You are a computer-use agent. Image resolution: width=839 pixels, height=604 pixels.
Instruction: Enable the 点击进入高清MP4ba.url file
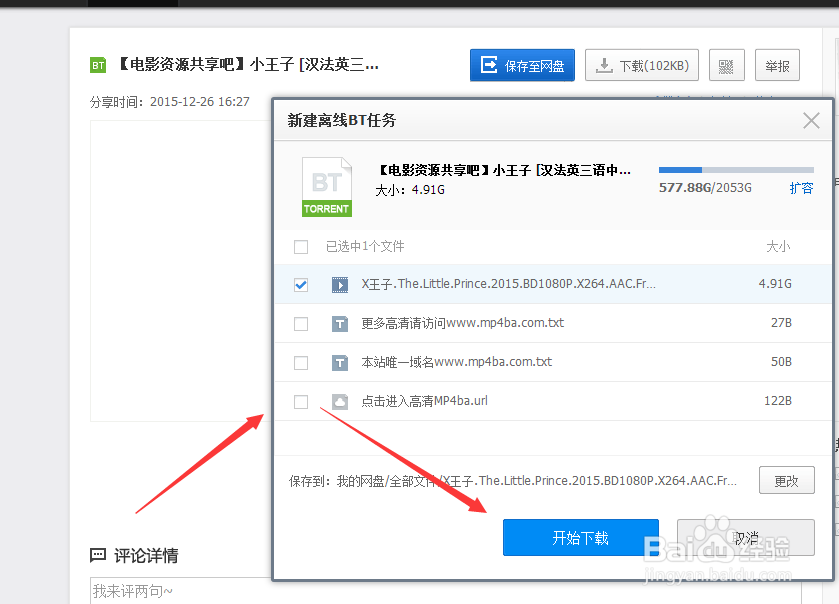click(x=301, y=401)
